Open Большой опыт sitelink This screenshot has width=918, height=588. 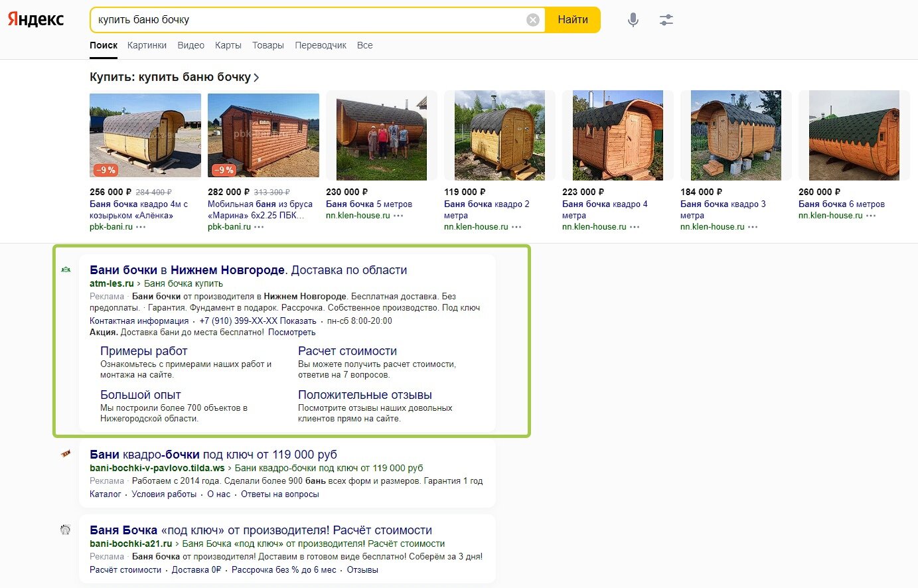pos(141,395)
